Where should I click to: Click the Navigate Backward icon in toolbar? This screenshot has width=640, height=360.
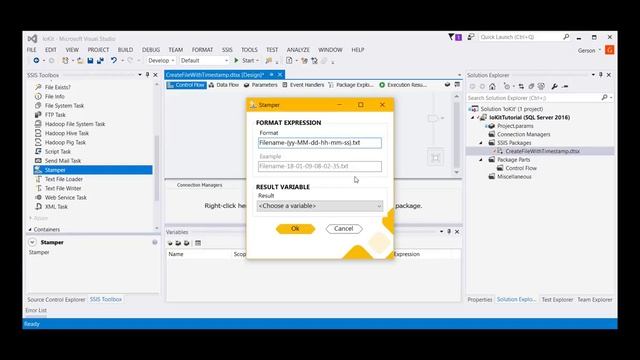pos(36,60)
